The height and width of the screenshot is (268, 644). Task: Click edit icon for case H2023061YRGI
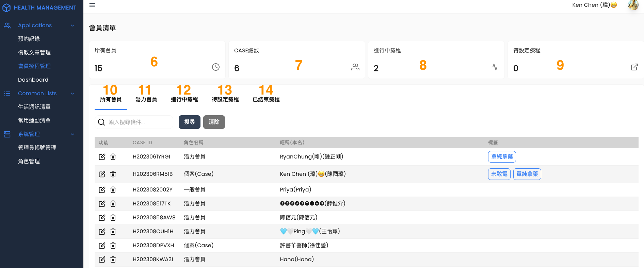point(102,157)
